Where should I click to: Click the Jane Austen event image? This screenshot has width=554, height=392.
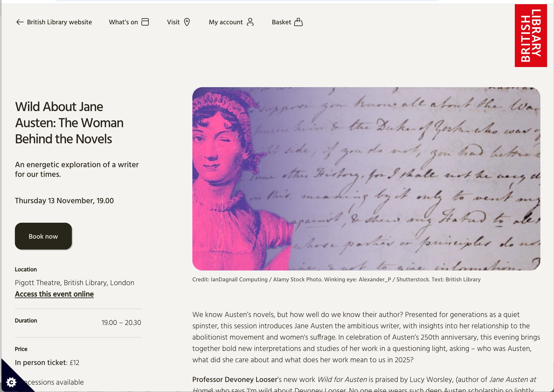(x=366, y=179)
